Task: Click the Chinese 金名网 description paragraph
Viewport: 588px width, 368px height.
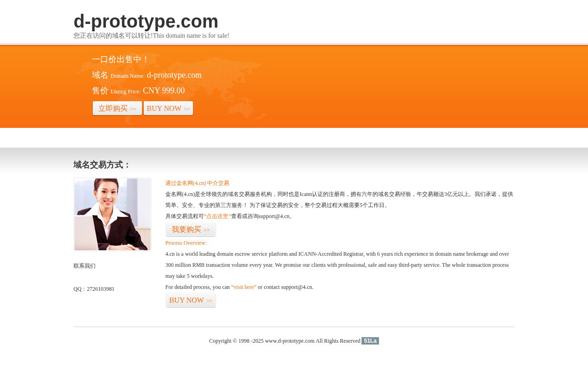Action: tap(339, 200)
